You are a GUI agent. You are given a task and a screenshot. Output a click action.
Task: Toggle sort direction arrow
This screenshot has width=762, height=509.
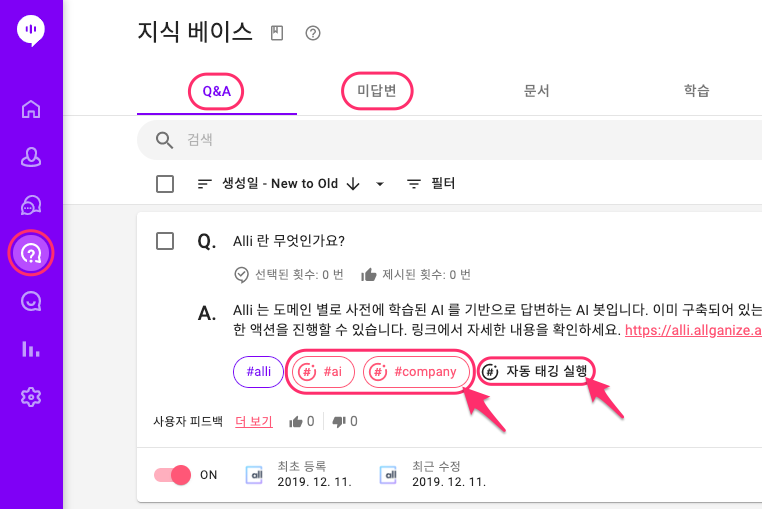353,184
